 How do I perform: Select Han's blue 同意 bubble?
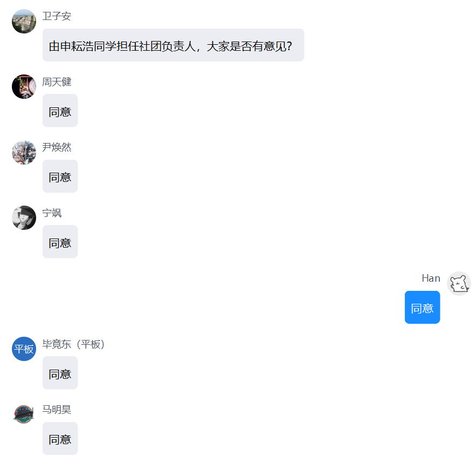pyautogui.click(x=422, y=308)
